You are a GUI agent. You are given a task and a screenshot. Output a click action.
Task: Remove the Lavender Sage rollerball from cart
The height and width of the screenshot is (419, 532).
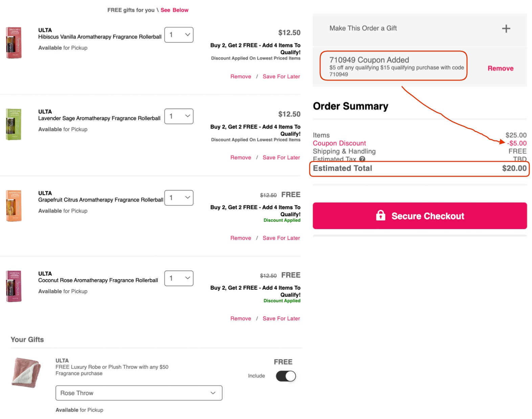tap(240, 157)
